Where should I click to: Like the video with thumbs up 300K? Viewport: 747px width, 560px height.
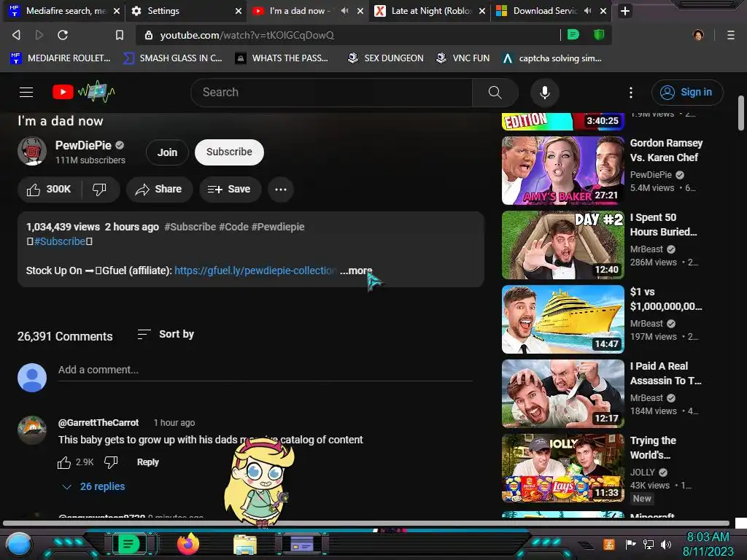[49, 190]
